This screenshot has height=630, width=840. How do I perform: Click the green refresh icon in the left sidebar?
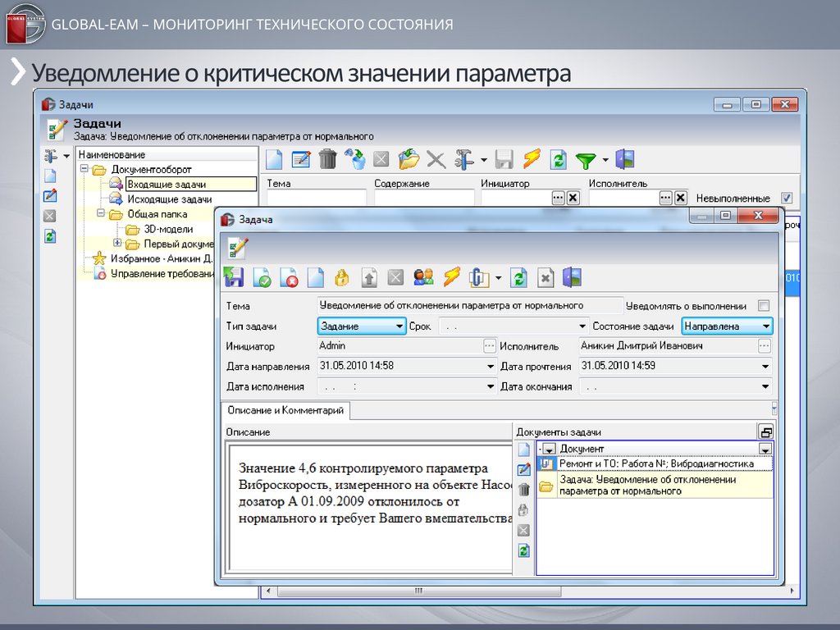49,236
